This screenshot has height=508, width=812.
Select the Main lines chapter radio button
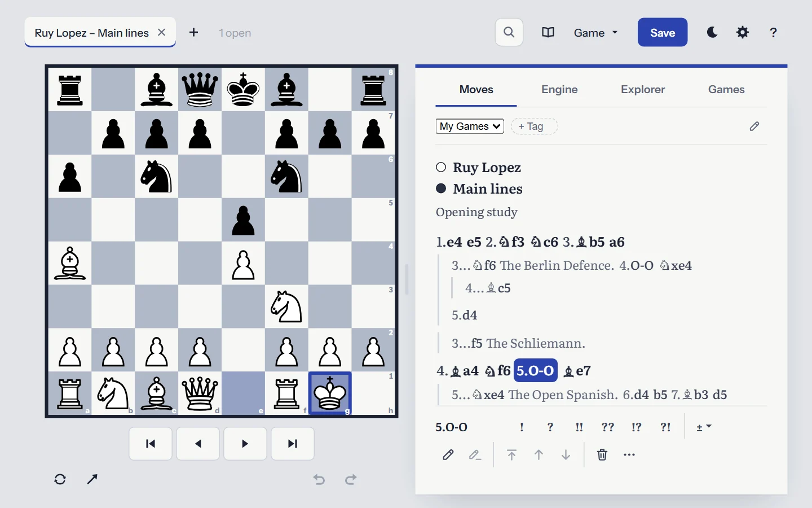441,189
